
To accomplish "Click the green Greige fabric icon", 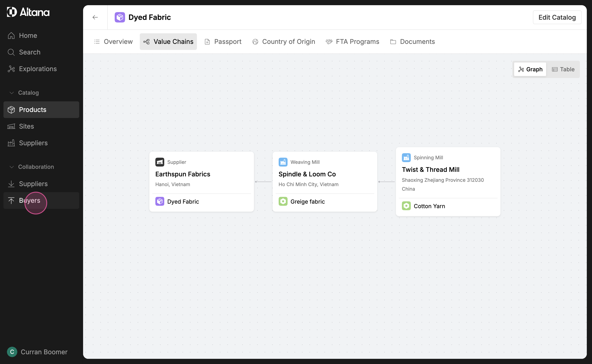I will [x=283, y=201].
